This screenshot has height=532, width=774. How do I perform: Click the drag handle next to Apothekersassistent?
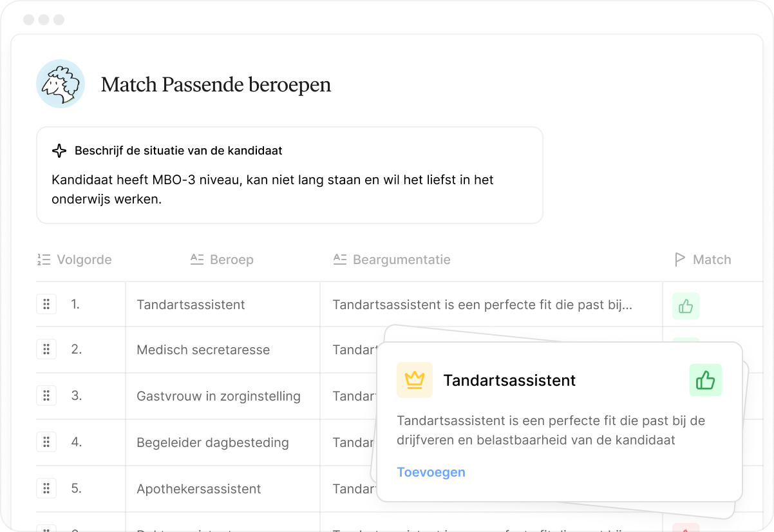[x=46, y=488]
